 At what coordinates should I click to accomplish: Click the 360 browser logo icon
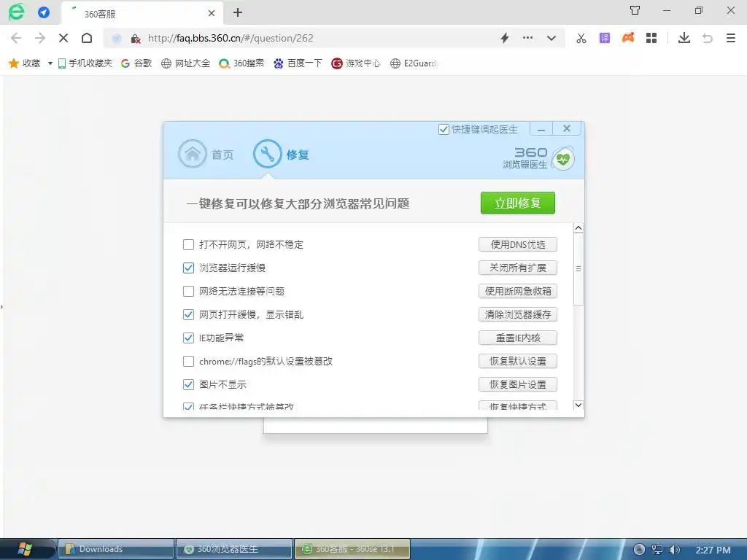(16, 12)
